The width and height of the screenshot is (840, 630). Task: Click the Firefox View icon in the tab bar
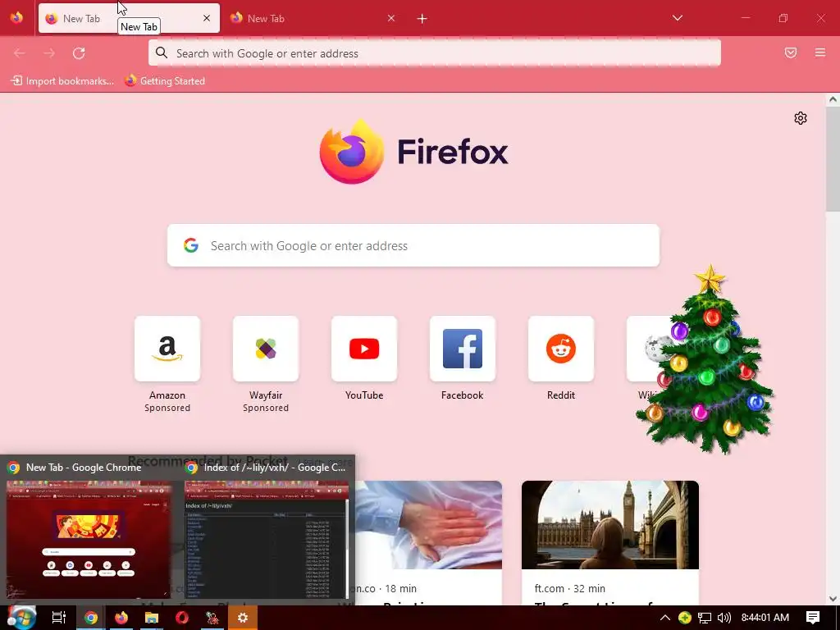point(16,18)
